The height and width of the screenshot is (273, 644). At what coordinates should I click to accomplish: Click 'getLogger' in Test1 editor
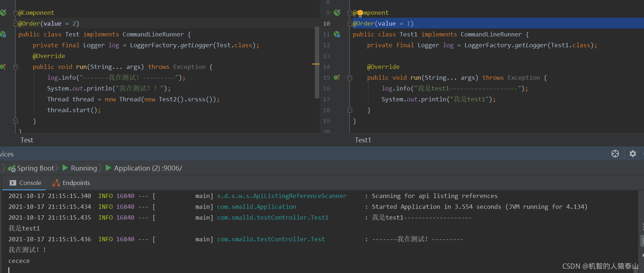coord(531,45)
